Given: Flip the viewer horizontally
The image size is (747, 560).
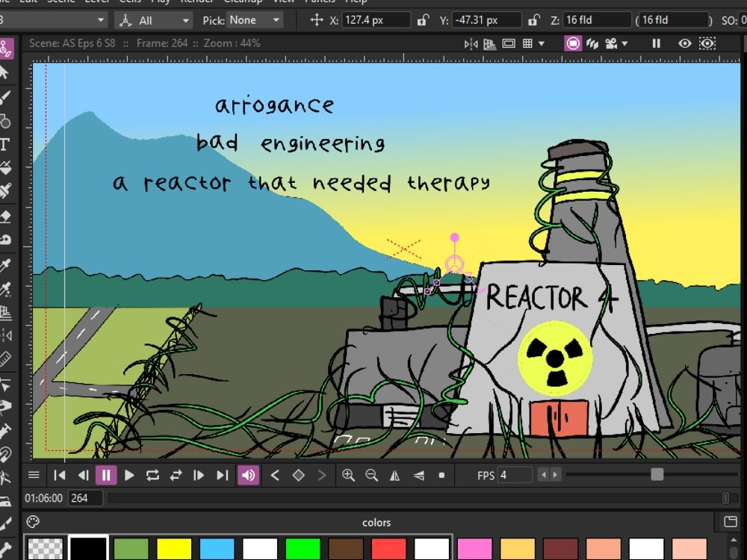Looking at the screenshot, I should click(x=395, y=475).
